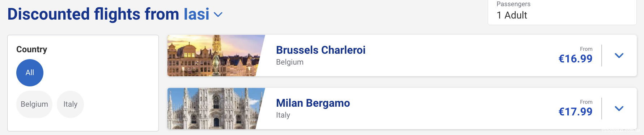
Task: Click the Milan cathedral photo thumbnail
Action: 216,109
